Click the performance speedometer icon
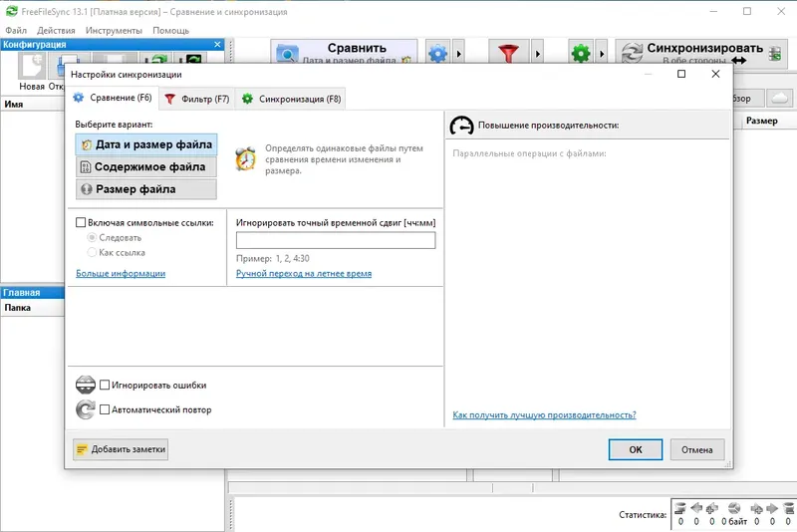This screenshot has width=797, height=532. tap(461, 125)
